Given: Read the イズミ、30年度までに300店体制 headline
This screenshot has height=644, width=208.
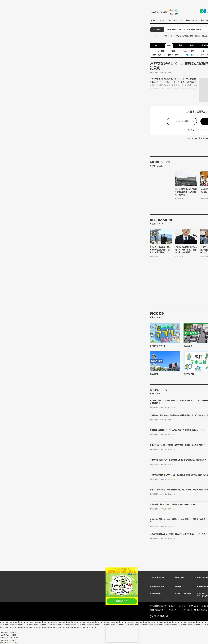Looking at the screenshot, I should point(186,250).
